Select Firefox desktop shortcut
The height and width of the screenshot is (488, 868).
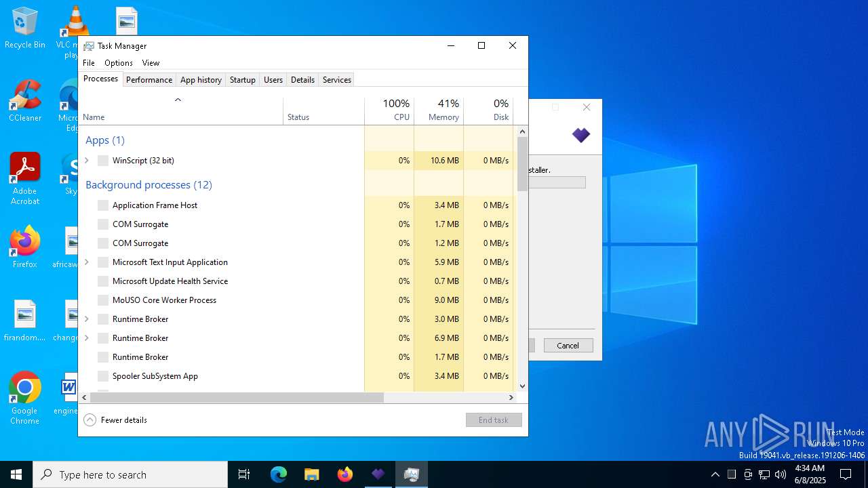coord(25,247)
